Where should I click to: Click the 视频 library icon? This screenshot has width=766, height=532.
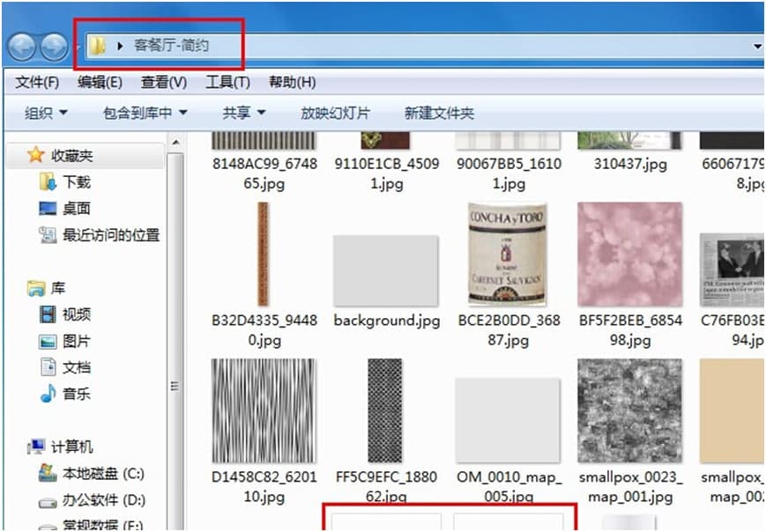tap(48, 314)
